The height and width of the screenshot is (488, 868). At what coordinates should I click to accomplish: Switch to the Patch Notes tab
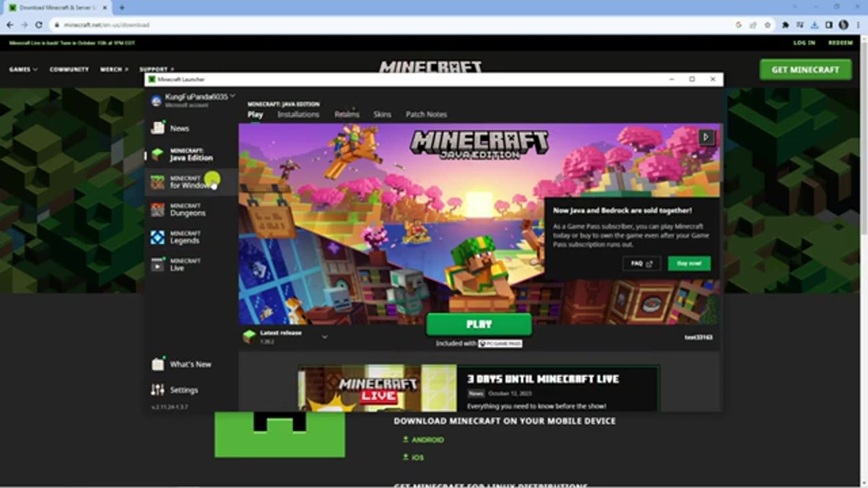click(426, 115)
